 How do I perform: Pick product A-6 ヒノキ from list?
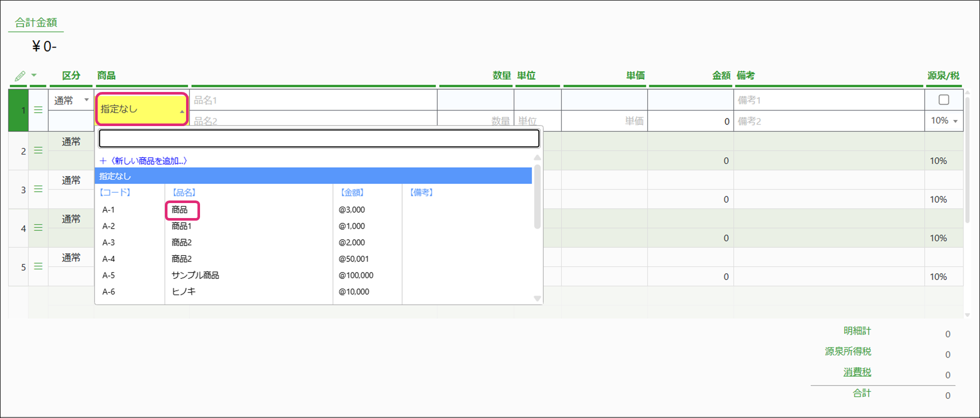(x=183, y=292)
